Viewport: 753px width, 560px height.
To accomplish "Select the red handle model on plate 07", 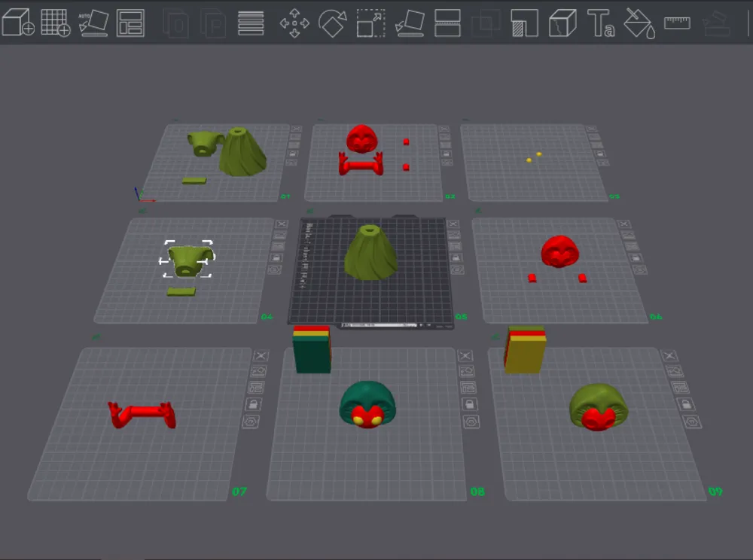I will pos(142,413).
